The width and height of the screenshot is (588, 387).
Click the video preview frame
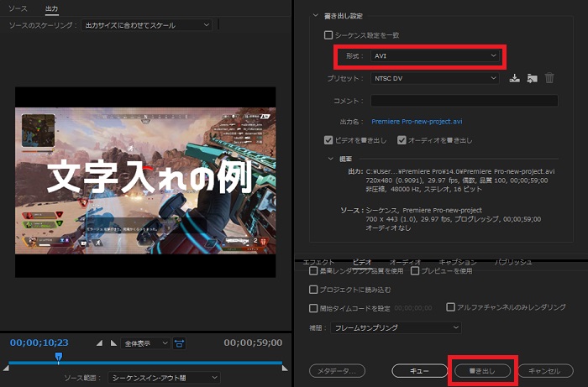pyautogui.click(x=145, y=182)
